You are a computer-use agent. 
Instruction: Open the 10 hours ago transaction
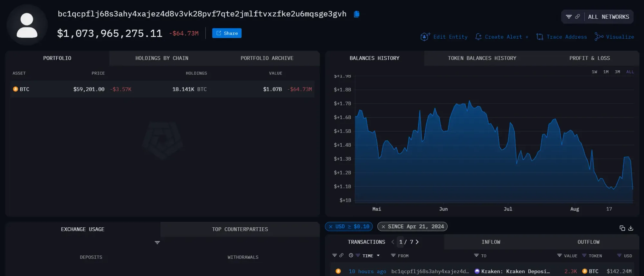tap(367, 271)
